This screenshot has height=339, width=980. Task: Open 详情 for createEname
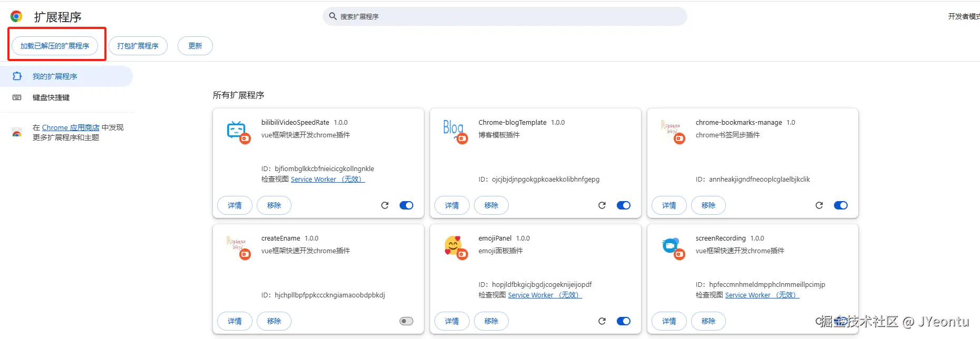(x=235, y=321)
